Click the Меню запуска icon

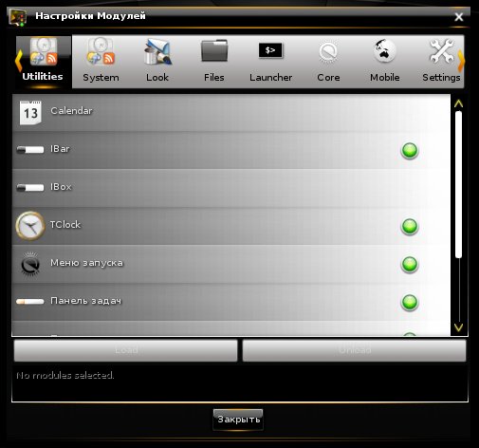pyautogui.click(x=30, y=264)
